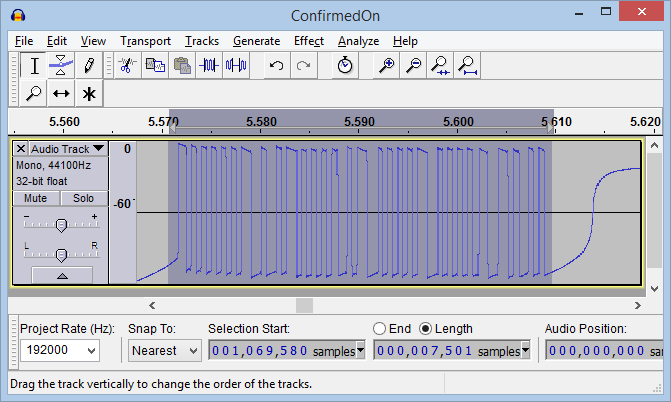
Task: Click the Undo arrow icon
Action: point(276,66)
